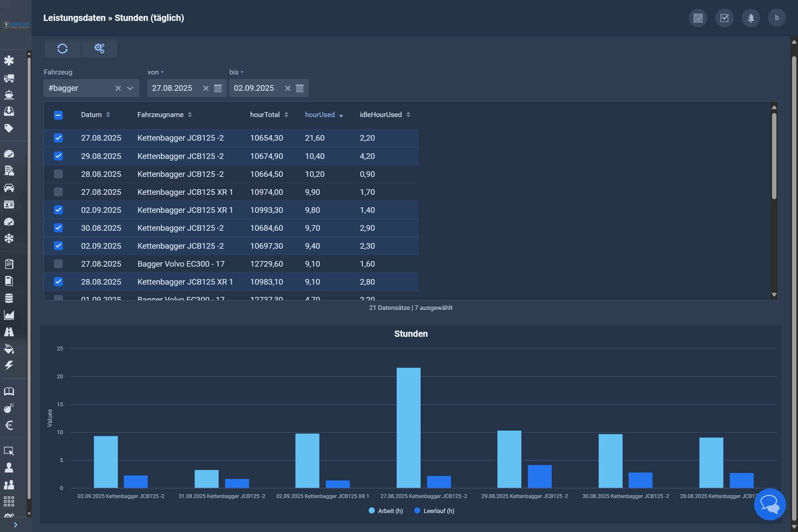Open the live chat bubble
This screenshot has width=798, height=532.
[x=769, y=504]
